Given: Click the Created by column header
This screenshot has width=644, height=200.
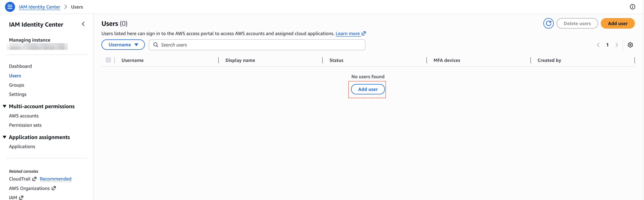Looking at the screenshot, I should [549, 60].
